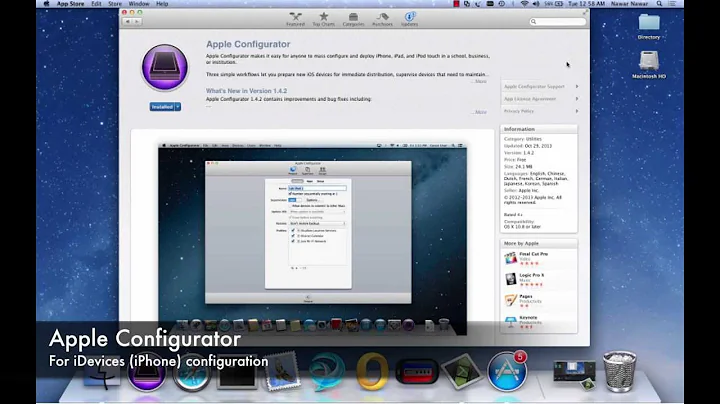Expand What's New with More link
720x404 pixels.
(x=480, y=112)
